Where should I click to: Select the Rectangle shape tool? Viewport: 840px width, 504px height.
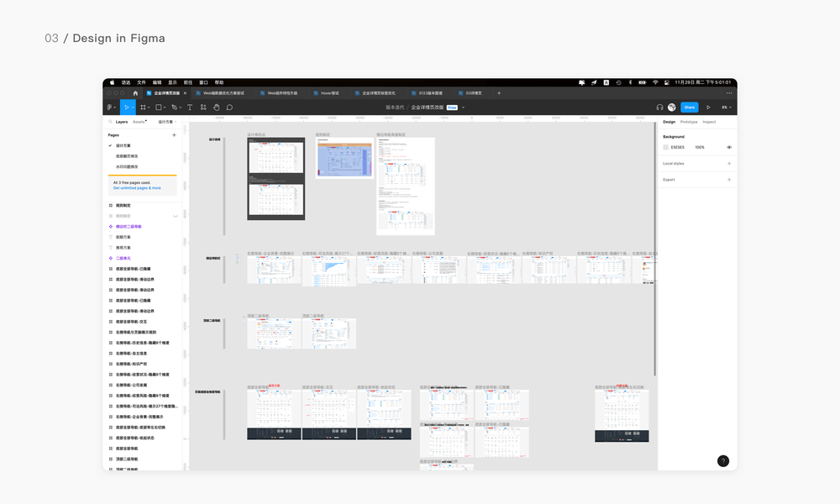159,108
